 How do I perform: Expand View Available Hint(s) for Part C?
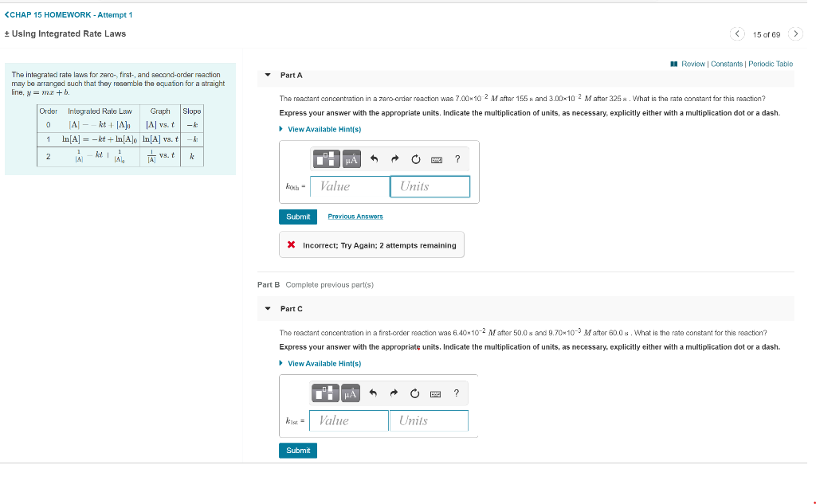326,363
